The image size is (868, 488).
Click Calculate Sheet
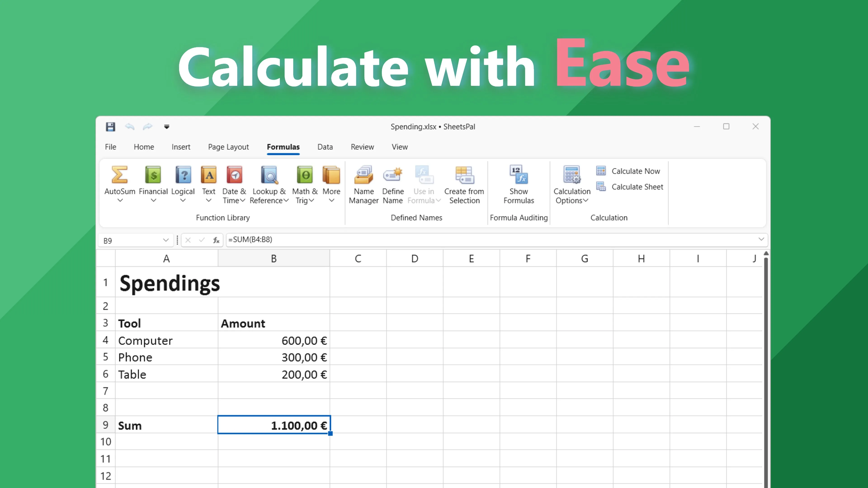click(630, 187)
